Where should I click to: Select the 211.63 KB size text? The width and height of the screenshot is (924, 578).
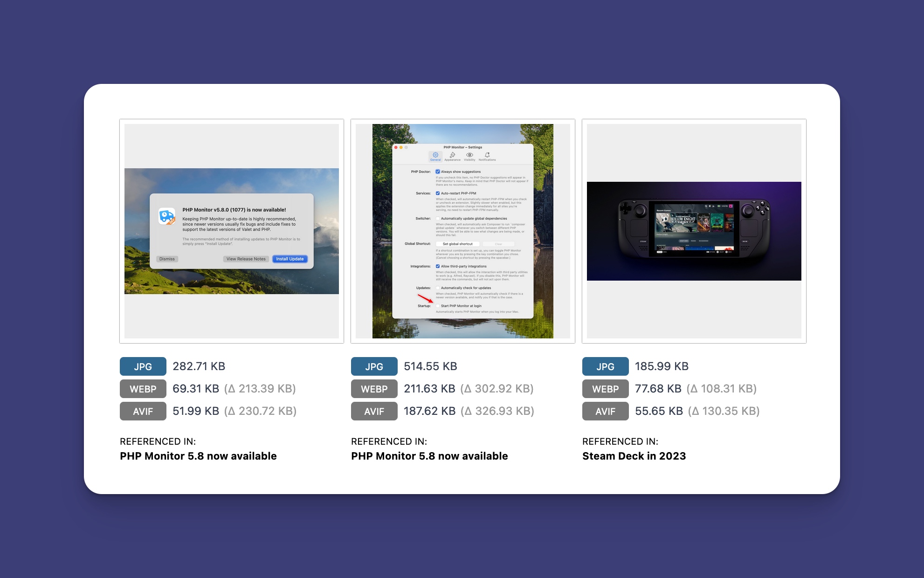[x=429, y=389]
